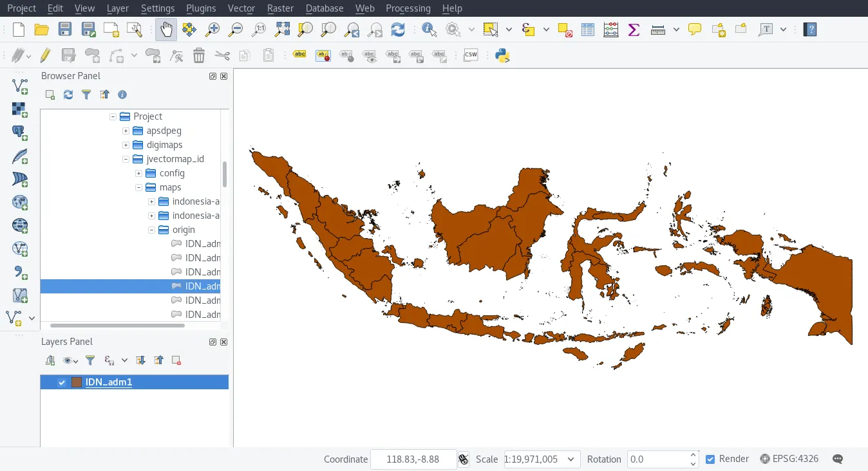The width and height of the screenshot is (868, 471).
Task: Click the Statistical Summary icon
Action: (633, 29)
